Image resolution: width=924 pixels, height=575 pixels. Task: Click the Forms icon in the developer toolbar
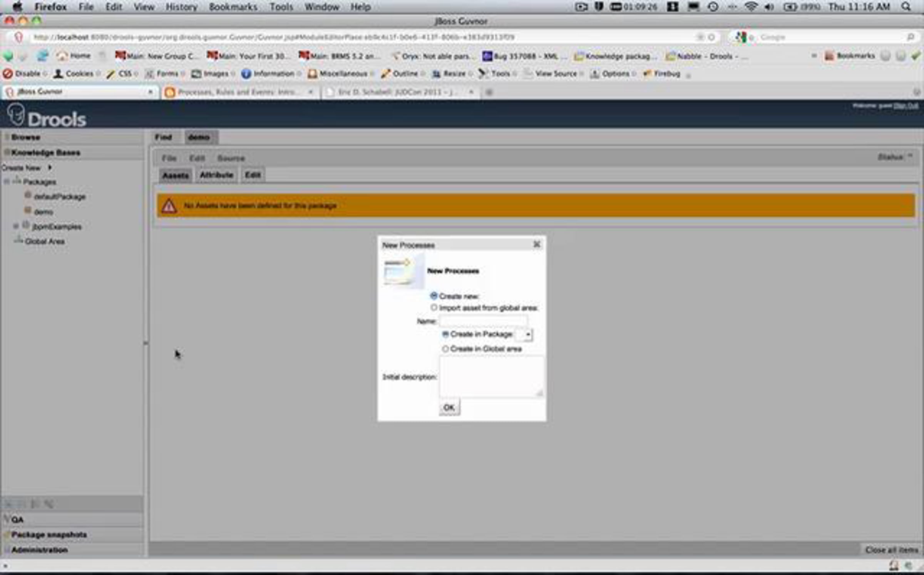pos(149,74)
